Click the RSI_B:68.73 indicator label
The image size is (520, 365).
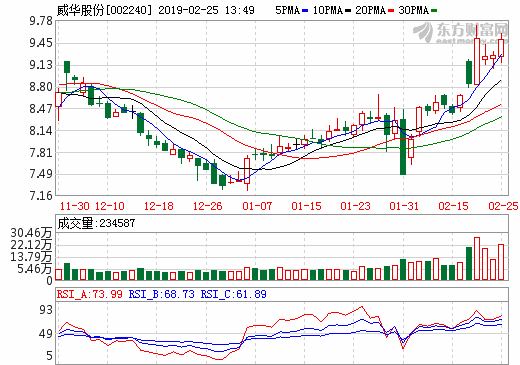[x=162, y=294]
